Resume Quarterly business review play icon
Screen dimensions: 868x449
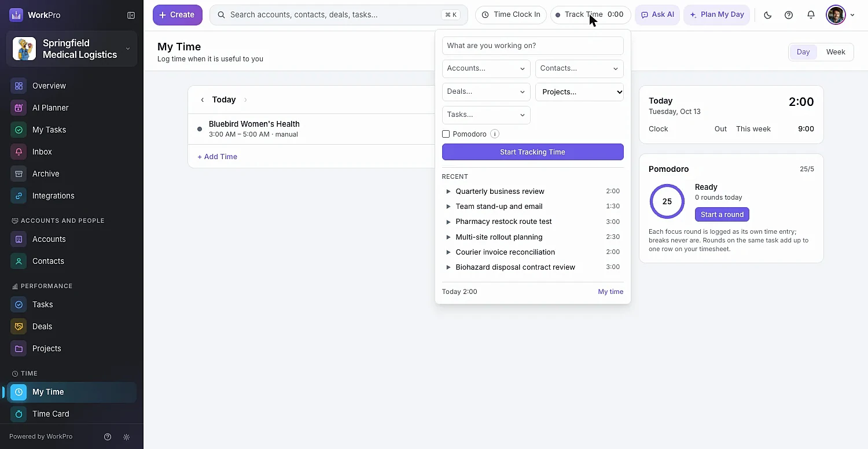448,192
